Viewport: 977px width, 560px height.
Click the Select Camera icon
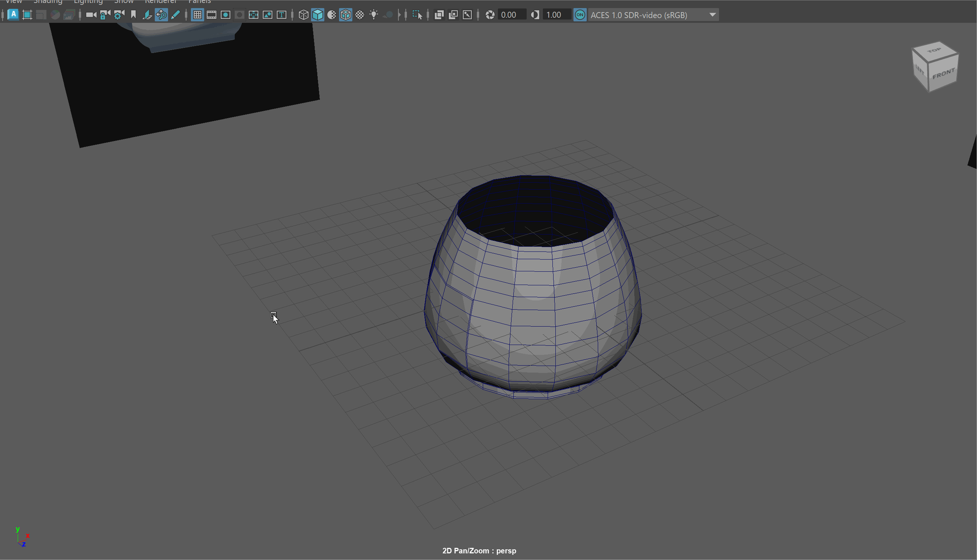(x=91, y=15)
